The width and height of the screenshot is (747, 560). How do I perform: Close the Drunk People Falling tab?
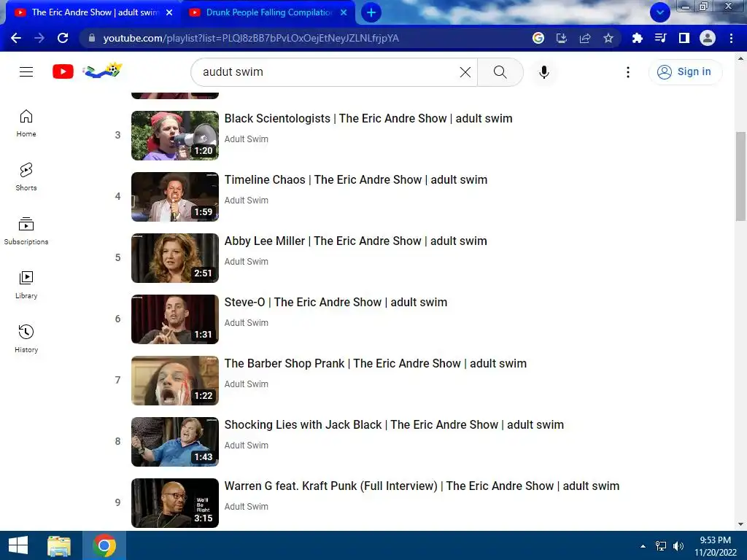pos(344,12)
